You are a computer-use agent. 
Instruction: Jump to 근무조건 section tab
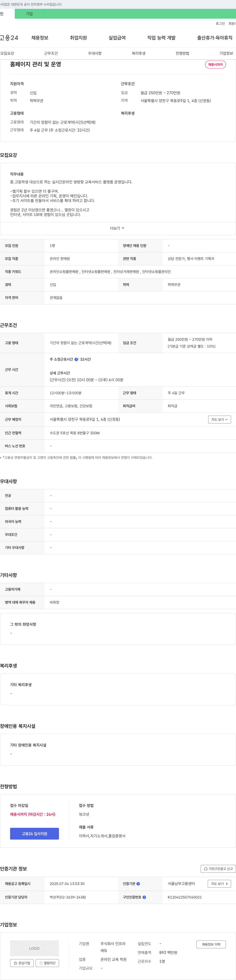(x=51, y=53)
